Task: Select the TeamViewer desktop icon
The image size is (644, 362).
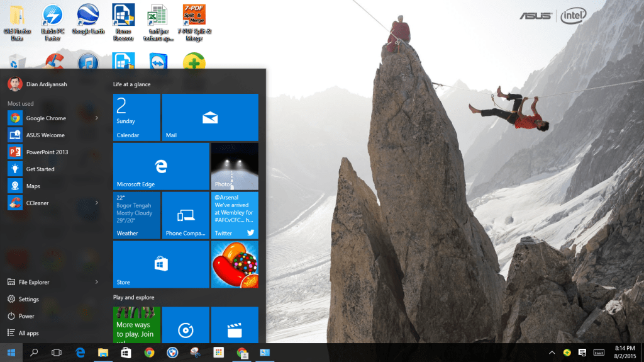Action: pyautogui.click(x=158, y=62)
